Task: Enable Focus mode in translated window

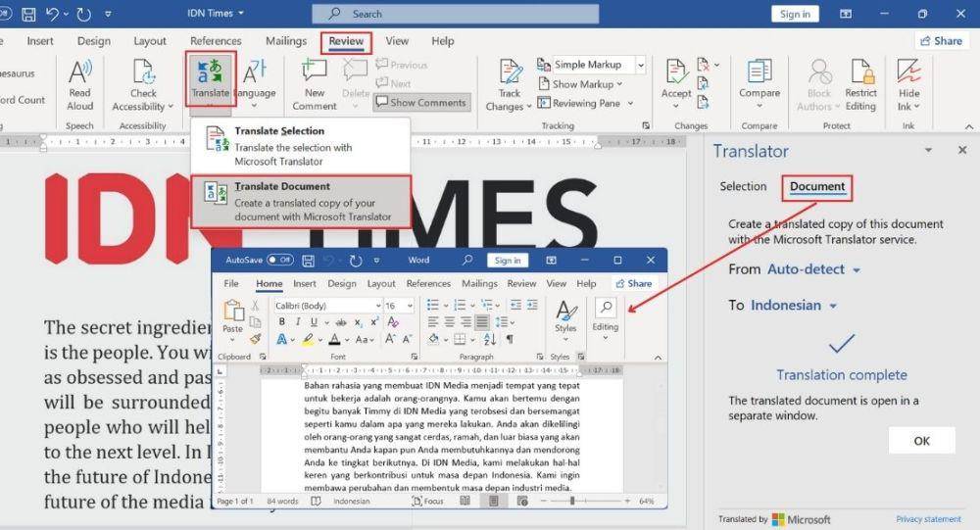Action: [x=428, y=502]
